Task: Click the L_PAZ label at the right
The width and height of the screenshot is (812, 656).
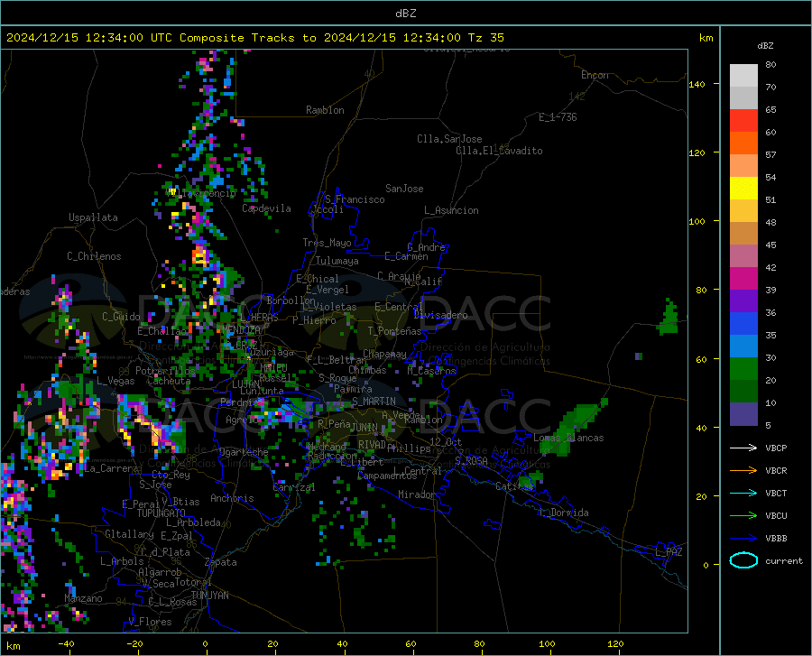Action: pos(669,552)
